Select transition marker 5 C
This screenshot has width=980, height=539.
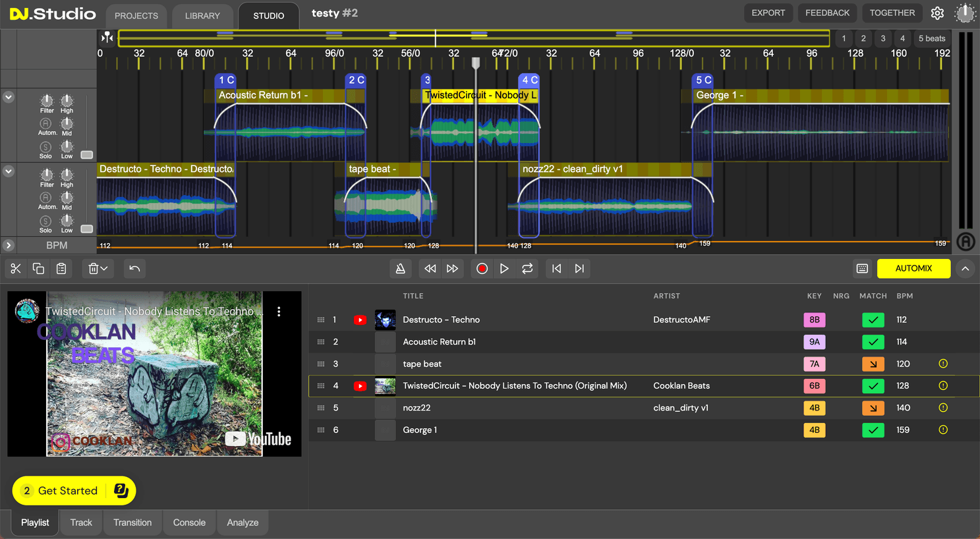click(x=703, y=80)
